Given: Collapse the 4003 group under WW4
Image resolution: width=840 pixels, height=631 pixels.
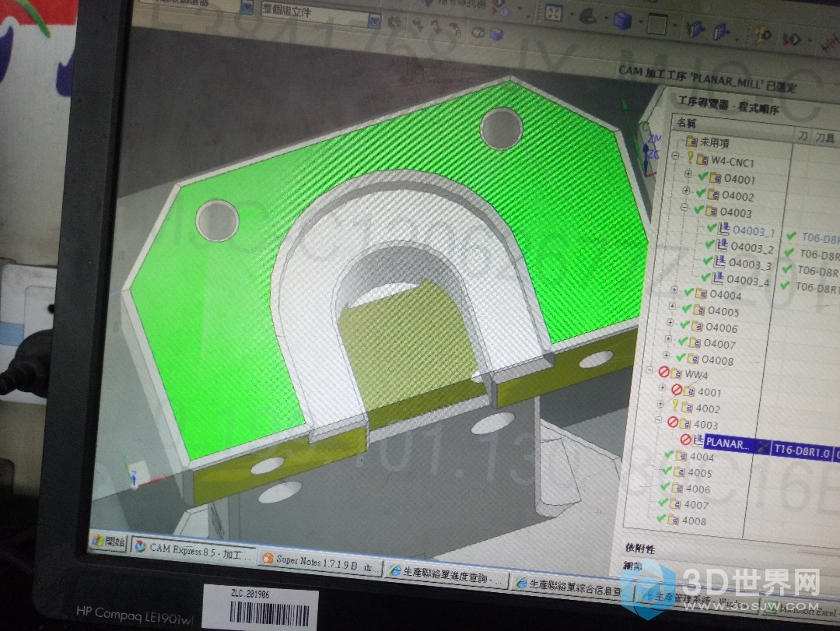Looking at the screenshot, I should pyautogui.click(x=659, y=420).
